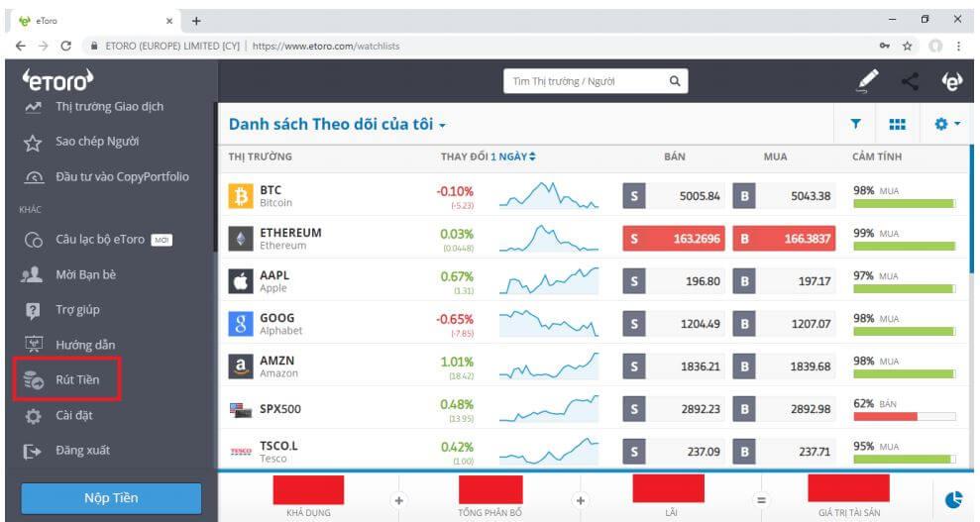Sort by THỊ TRƯỜNG column header
The width and height of the screenshot is (980, 522).
click(x=260, y=157)
